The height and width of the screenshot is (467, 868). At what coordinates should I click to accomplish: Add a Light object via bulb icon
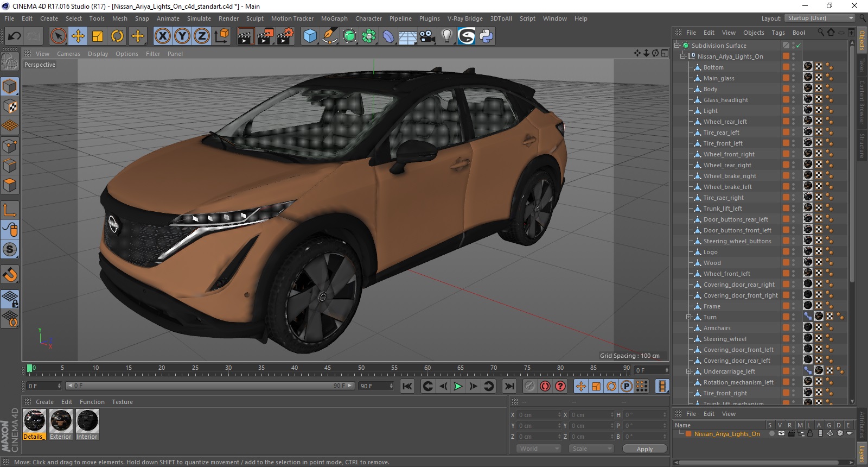(x=446, y=36)
